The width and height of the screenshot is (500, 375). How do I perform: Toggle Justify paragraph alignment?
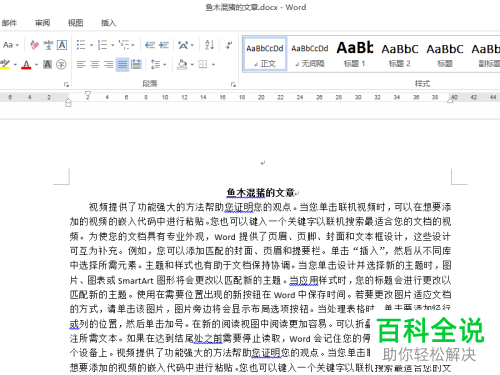tap(122, 64)
